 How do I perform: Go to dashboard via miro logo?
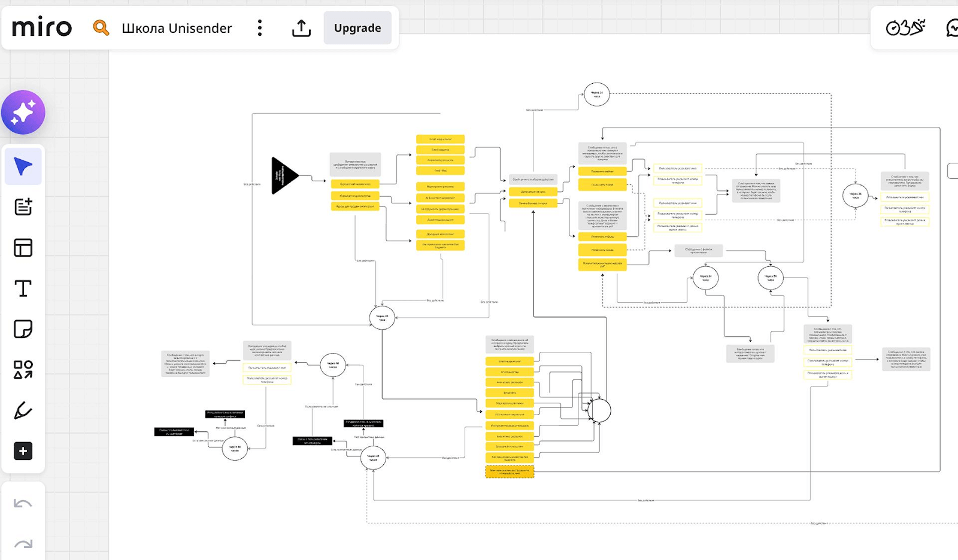click(x=42, y=28)
